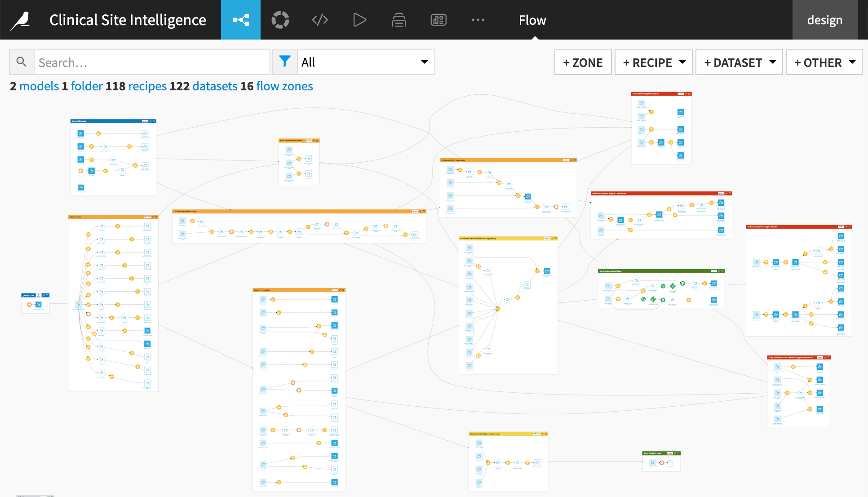Open the code notebooks </> icon
This screenshot has height=497, width=868.
pos(320,20)
